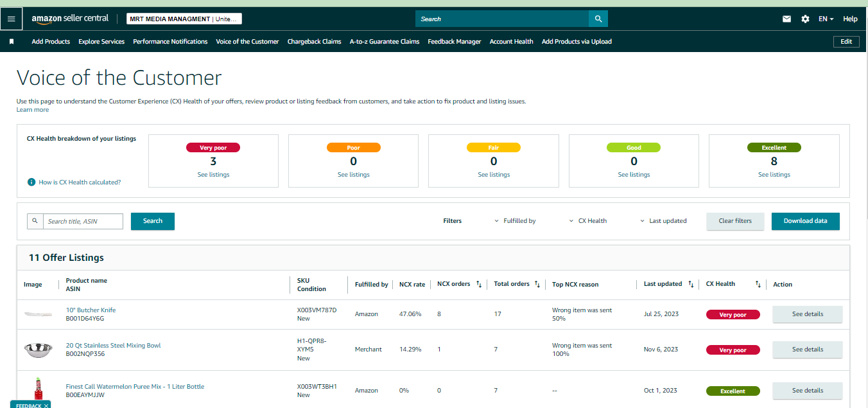Click the Butcher Knife product image
The height and width of the screenshot is (408, 868).
[x=37, y=314]
